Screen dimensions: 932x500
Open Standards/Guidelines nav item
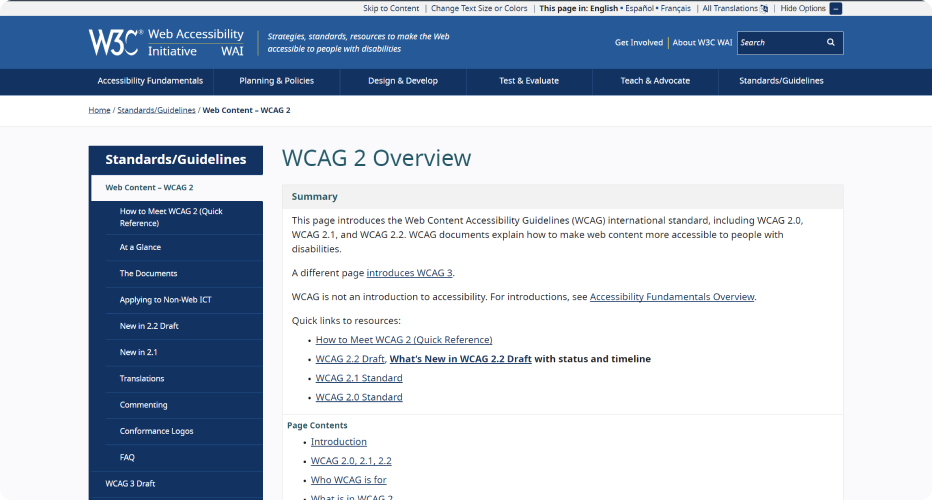[781, 81]
